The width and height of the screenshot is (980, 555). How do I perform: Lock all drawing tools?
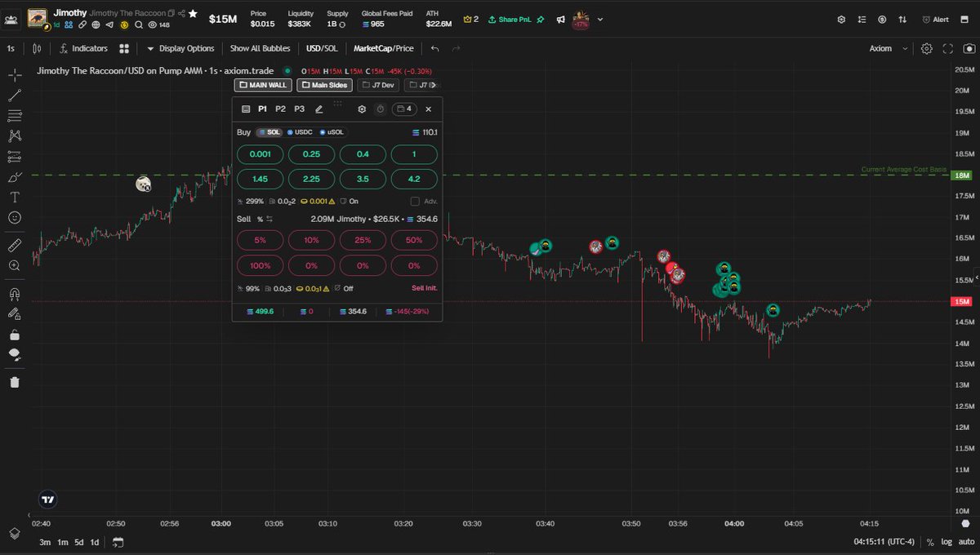point(15,335)
